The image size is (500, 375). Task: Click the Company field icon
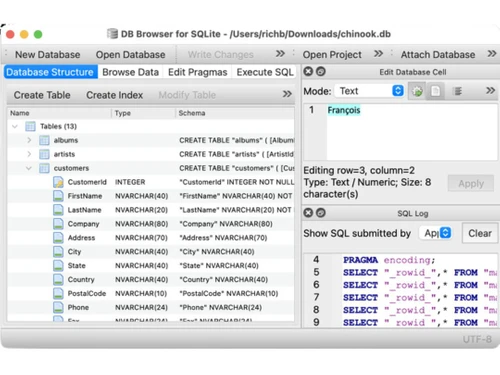pyautogui.click(x=58, y=224)
